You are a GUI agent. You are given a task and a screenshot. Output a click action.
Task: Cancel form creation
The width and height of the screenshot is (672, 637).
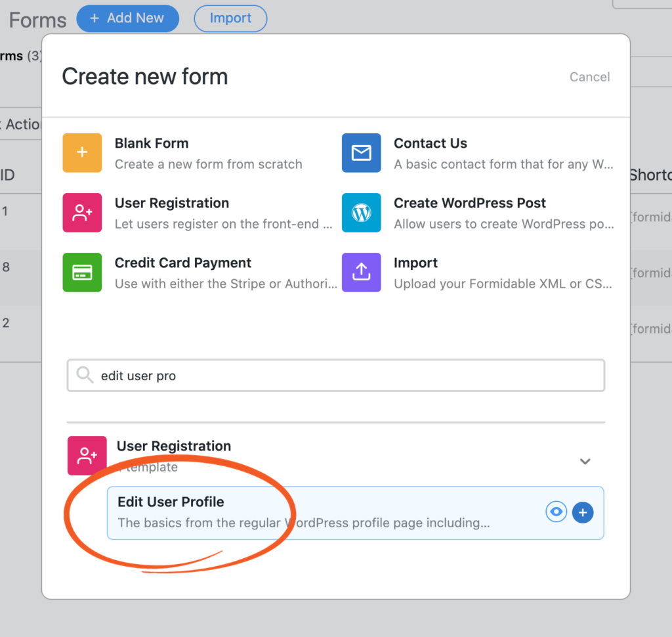point(589,77)
